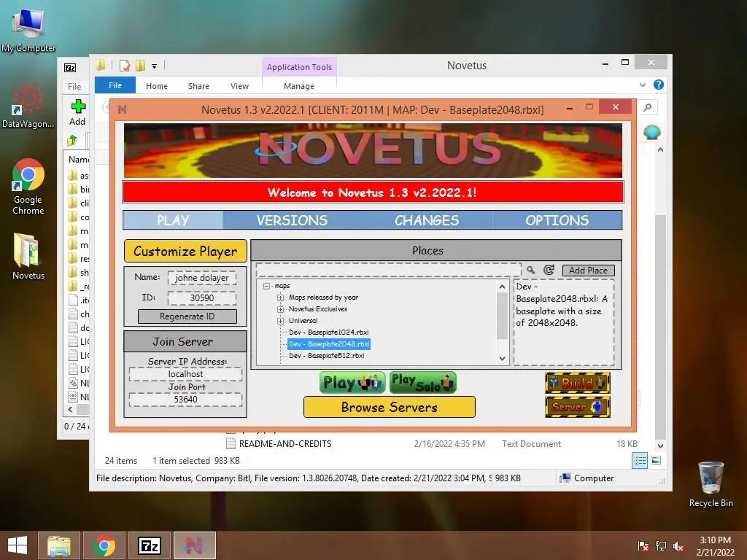Switch to the OPTIONS tab

click(x=557, y=220)
